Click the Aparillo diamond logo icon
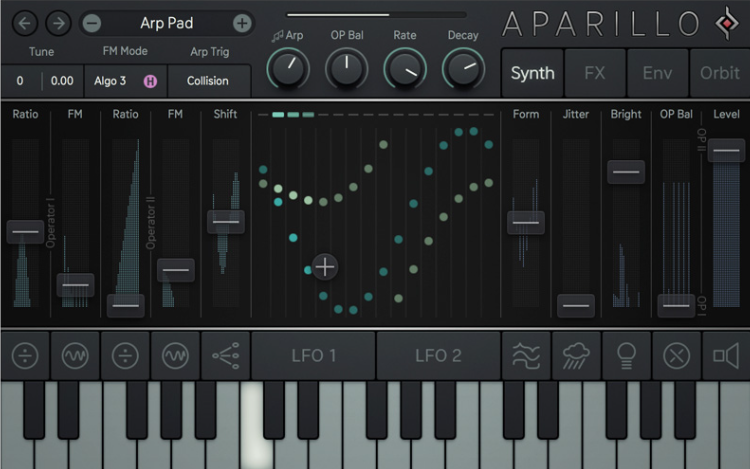The image size is (750, 469). 727,22
